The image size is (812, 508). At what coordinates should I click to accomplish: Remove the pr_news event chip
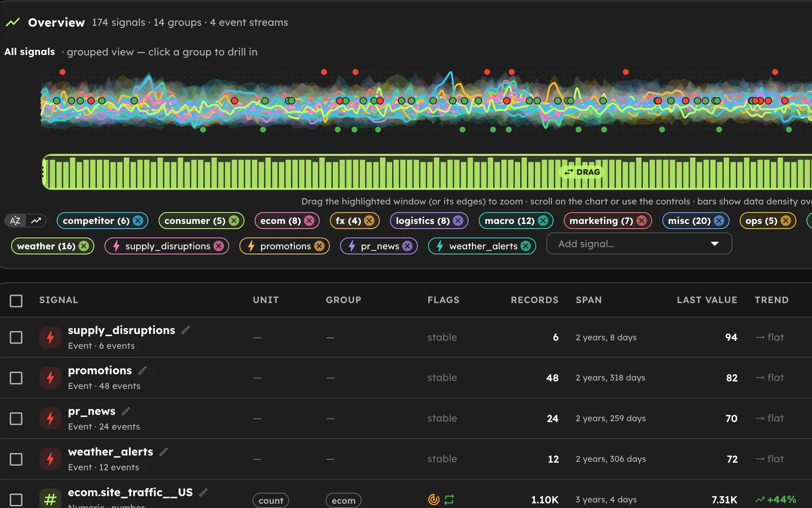[x=408, y=246]
